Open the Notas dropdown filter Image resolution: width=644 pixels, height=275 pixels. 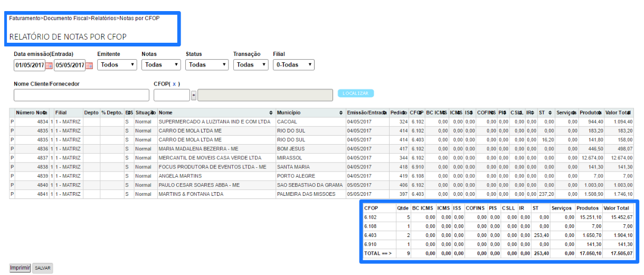[x=161, y=65]
